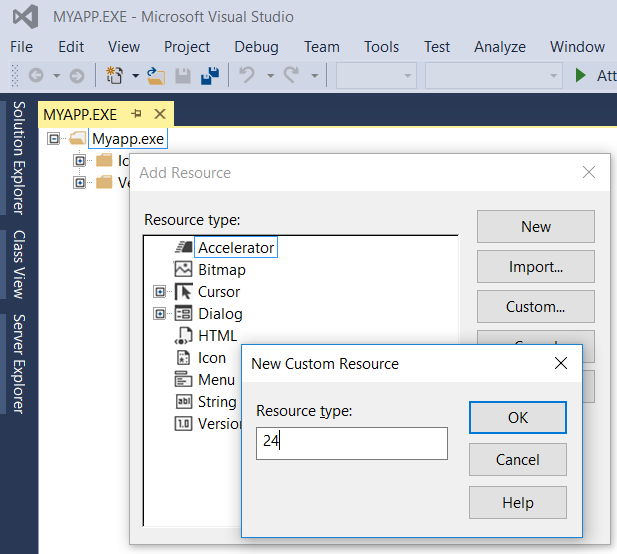The image size is (617, 554).
Task: Expand the Dialog resource node
Action: tap(159, 314)
